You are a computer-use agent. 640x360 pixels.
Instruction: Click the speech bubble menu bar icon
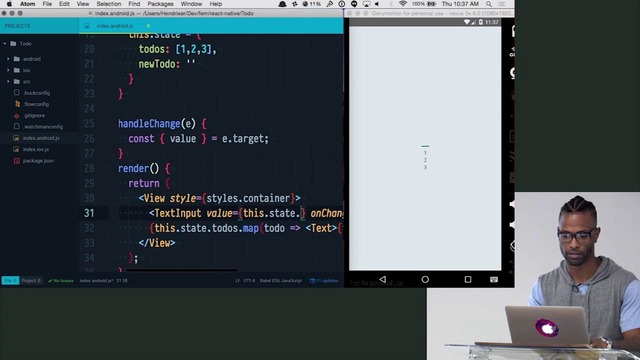(x=354, y=4)
